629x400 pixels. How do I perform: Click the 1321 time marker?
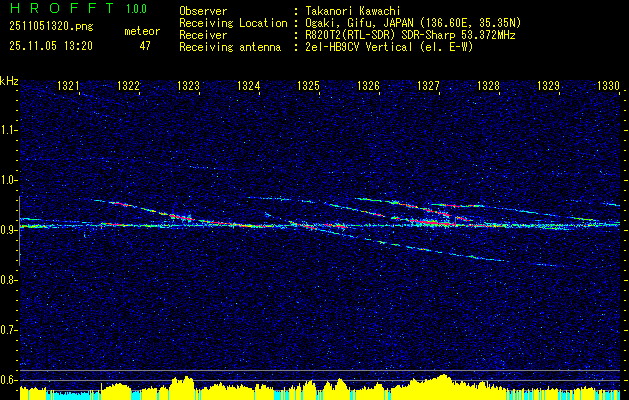(68, 85)
